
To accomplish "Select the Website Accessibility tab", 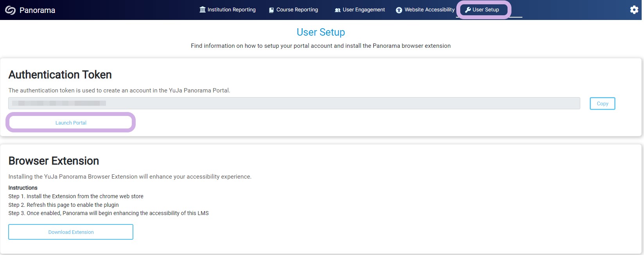I will (425, 10).
